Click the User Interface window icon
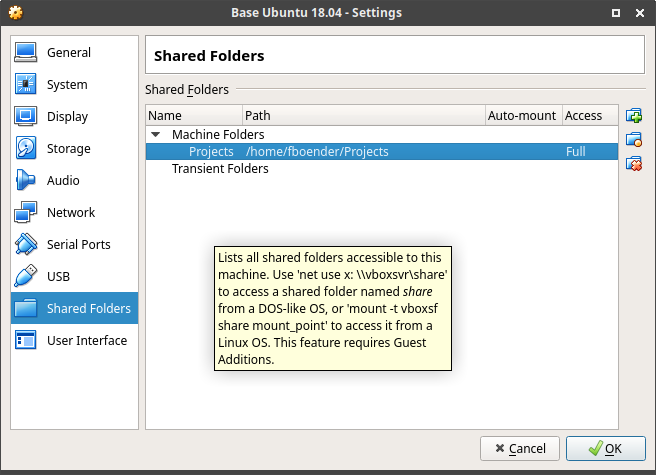The image size is (656, 475). [x=26, y=340]
